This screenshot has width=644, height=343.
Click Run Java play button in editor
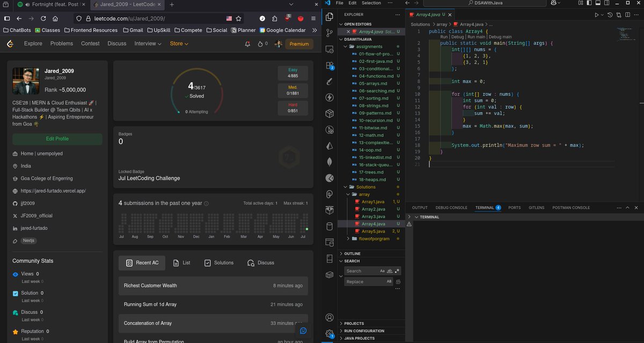(x=597, y=15)
